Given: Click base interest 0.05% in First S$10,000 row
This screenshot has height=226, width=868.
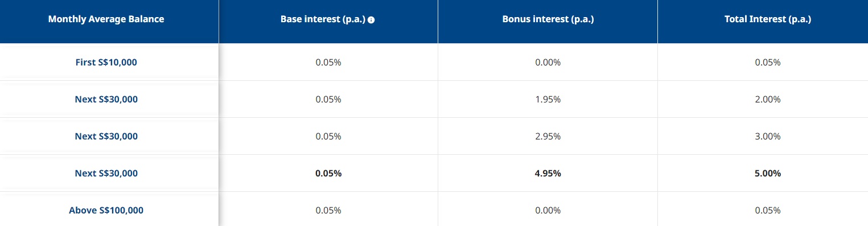Looking at the screenshot, I should click(x=328, y=62).
